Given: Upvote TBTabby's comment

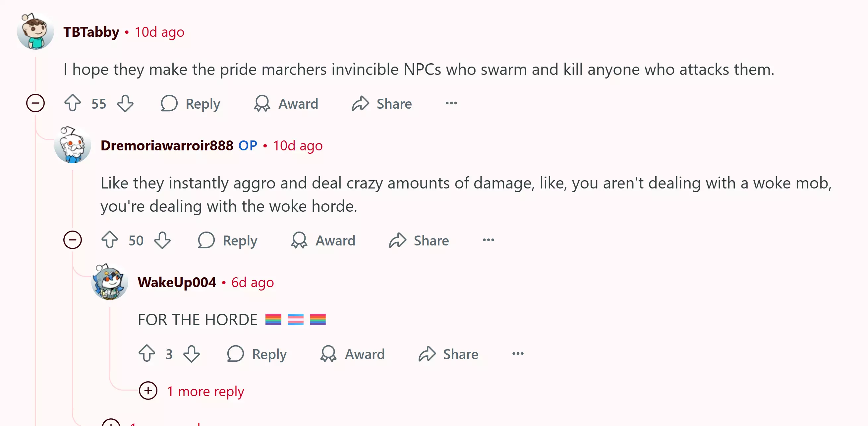Looking at the screenshot, I should pos(73,103).
